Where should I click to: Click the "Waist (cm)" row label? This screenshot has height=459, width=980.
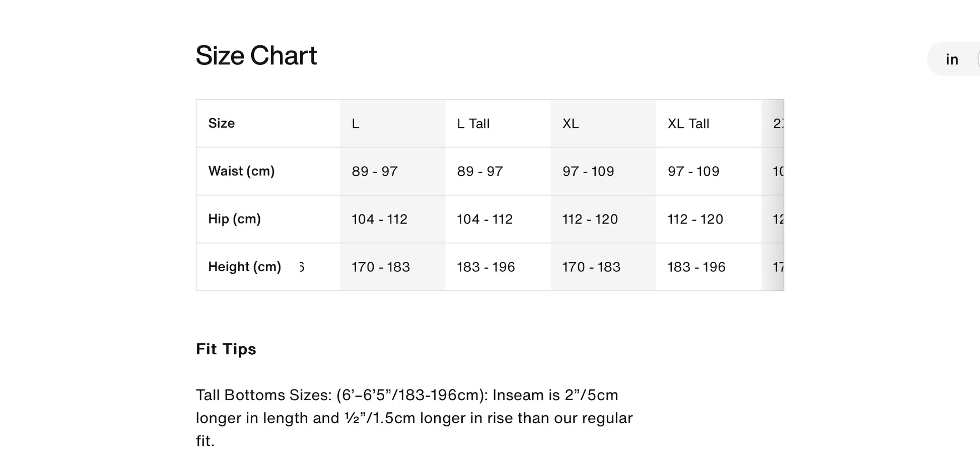pyautogui.click(x=241, y=171)
